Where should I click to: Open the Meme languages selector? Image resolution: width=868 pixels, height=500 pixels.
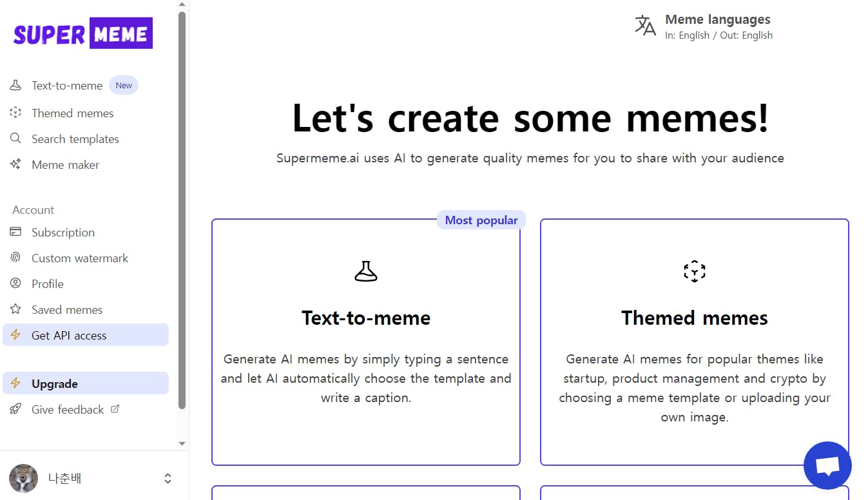pos(718,26)
